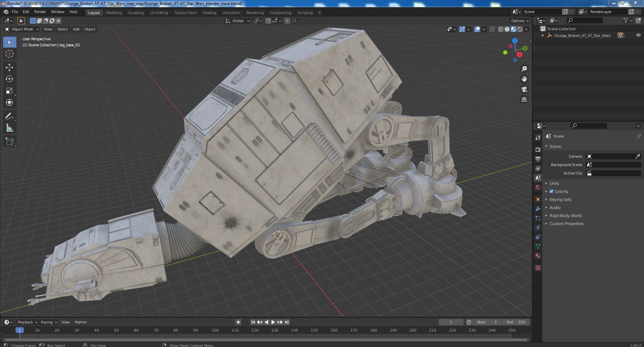Select the Add Cube tool

coord(9,142)
